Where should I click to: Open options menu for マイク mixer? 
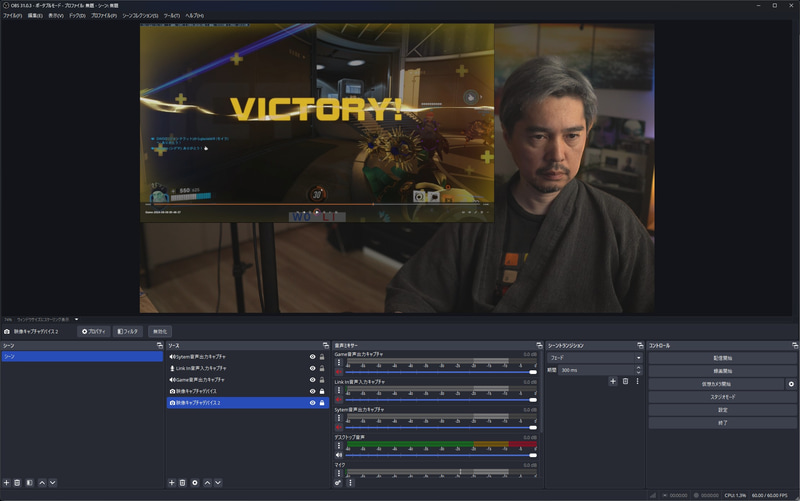[339, 473]
